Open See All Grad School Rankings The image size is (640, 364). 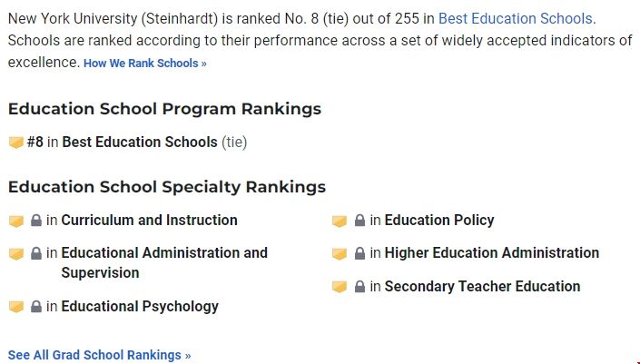point(99,355)
